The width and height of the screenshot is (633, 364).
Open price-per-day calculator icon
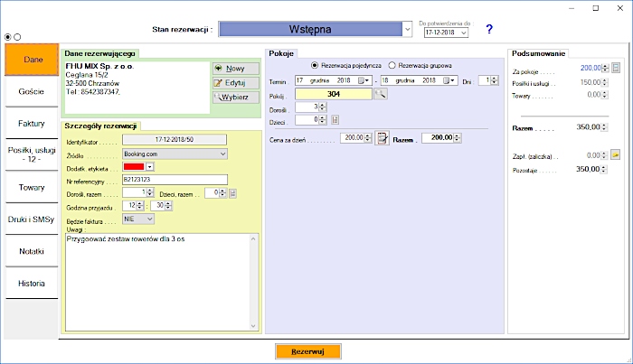[382, 138]
